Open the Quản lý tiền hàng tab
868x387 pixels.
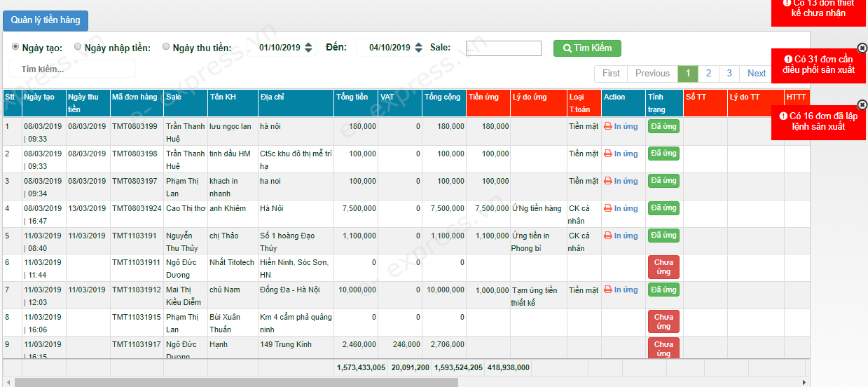tap(46, 20)
